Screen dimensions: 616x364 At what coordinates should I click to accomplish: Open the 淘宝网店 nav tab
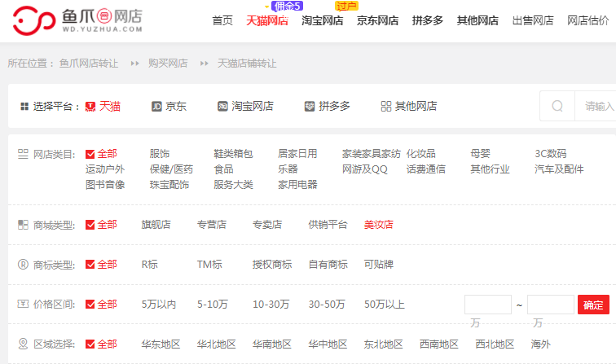click(322, 20)
